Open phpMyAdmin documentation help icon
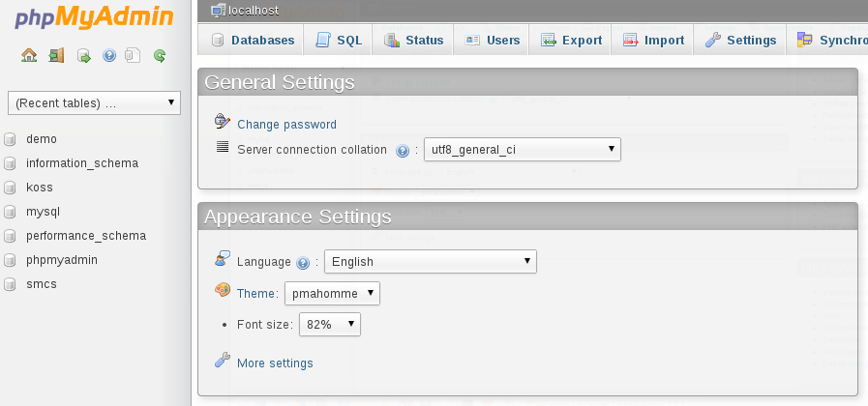Viewport: 868px width, 406px height. click(109, 55)
